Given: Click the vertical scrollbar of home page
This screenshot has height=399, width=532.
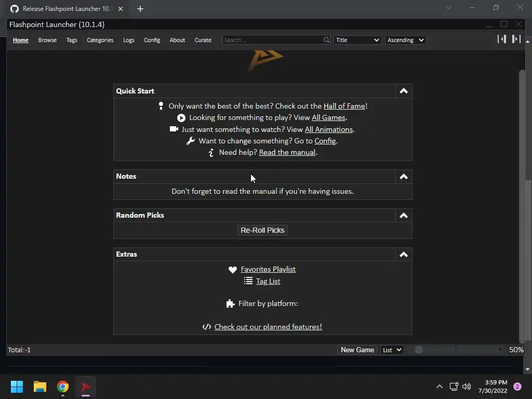Looking at the screenshot, I should click(x=522, y=207).
